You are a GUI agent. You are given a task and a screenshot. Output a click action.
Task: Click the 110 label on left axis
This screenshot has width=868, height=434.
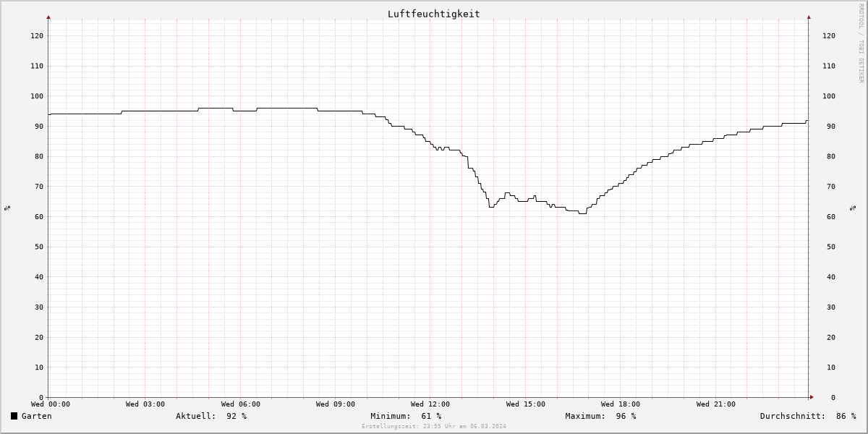37,66
